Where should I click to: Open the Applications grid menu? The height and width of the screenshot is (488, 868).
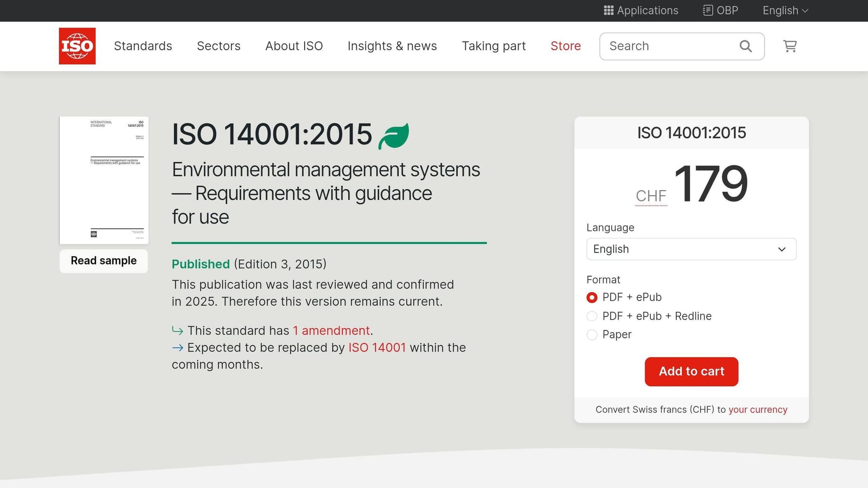click(641, 10)
